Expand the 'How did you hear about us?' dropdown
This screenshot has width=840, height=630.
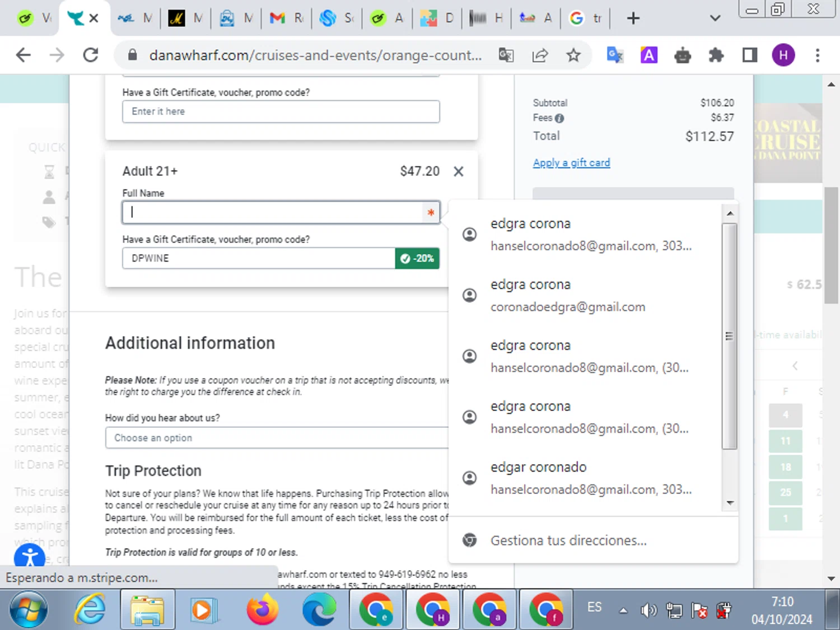coord(277,438)
